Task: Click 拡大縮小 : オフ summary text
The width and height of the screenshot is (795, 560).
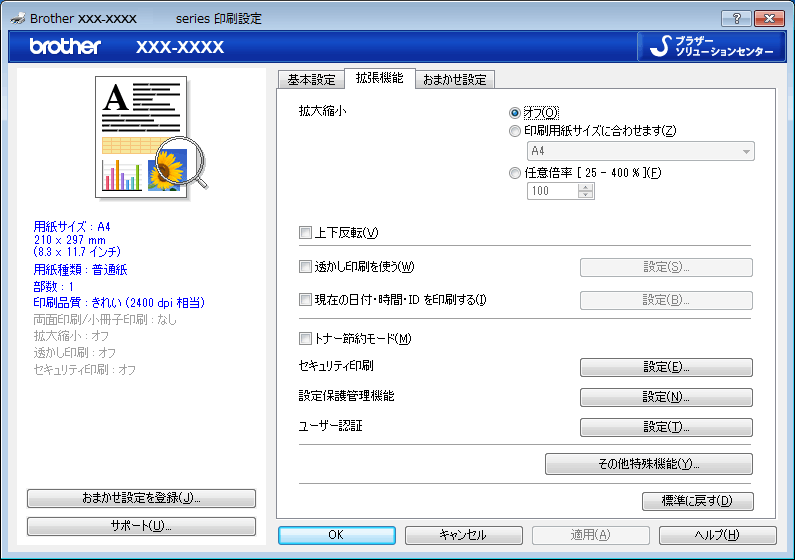Action: pos(71,336)
